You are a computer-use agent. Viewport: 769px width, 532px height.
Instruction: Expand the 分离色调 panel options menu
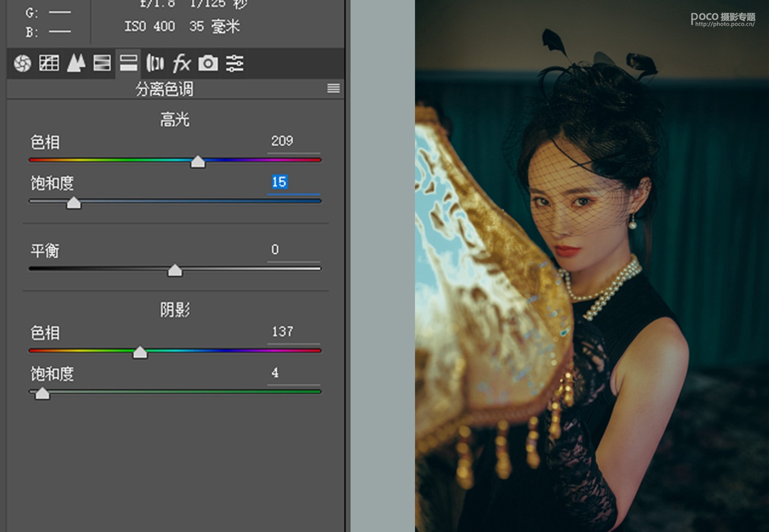[333, 88]
